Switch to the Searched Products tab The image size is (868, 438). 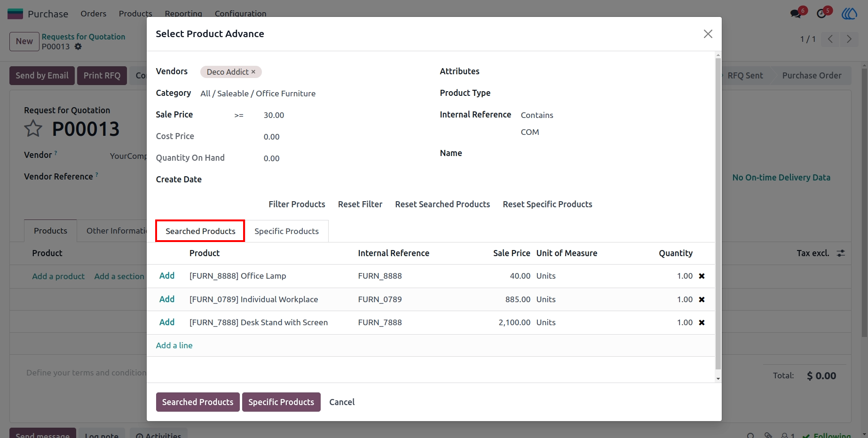200,231
